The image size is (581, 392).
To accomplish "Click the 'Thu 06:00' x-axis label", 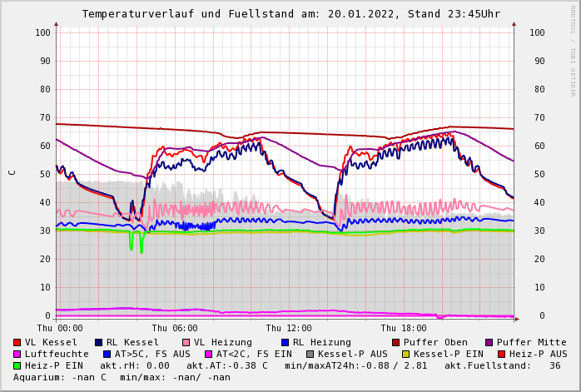I will tap(175, 328).
